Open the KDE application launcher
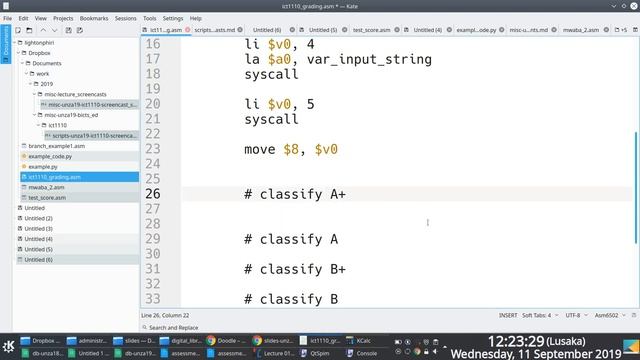This screenshot has width=640, height=360. pyautogui.click(x=9, y=347)
